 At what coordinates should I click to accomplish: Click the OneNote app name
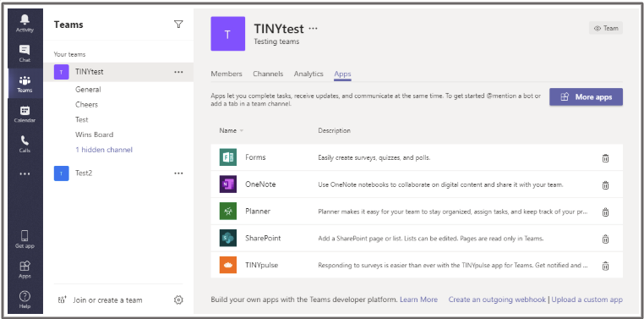click(260, 184)
